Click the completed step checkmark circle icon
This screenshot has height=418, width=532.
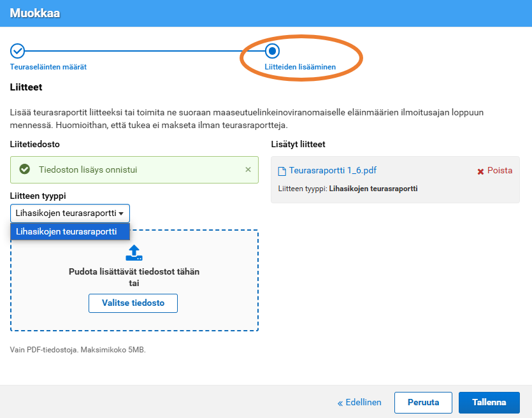click(x=18, y=50)
